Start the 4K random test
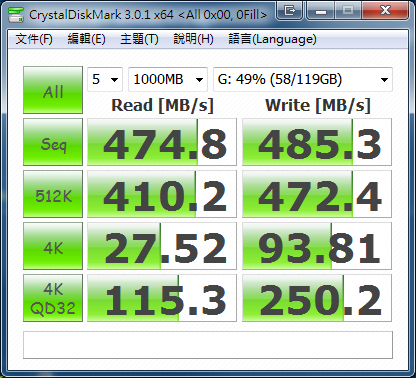This screenshot has height=378, width=416. pos(53,246)
